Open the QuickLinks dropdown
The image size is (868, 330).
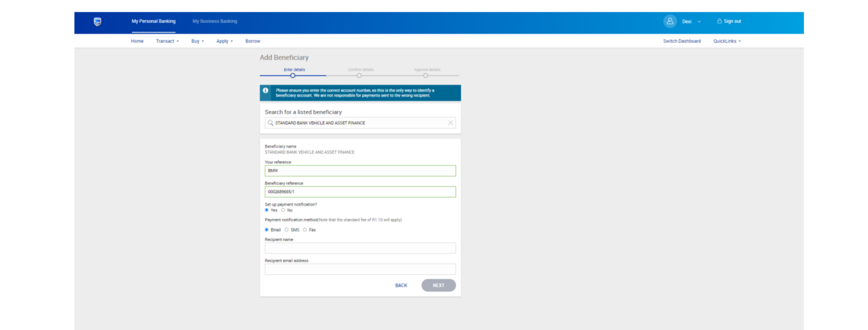click(727, 41)
